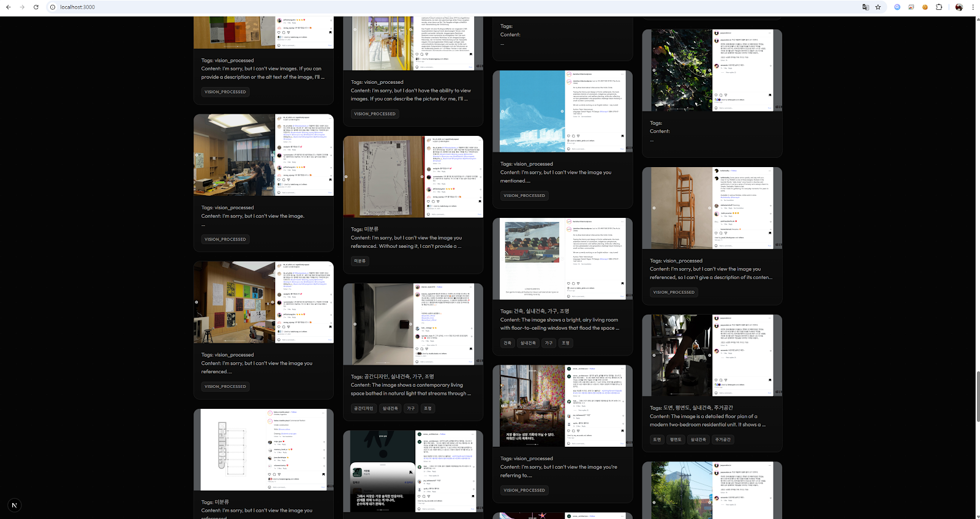Open the Extensions puzzle-piece menu
Image resolution: width=980 pixels, height=519 pixels.
coord(939,7)
